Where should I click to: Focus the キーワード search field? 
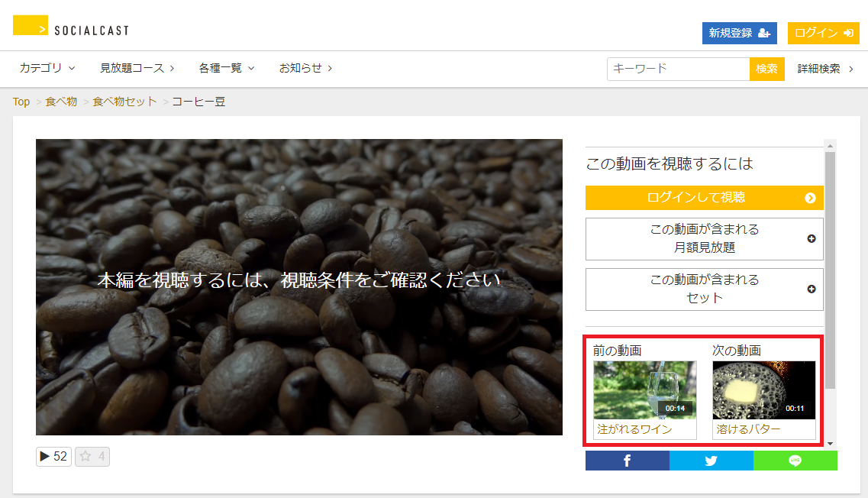[678, 70]
